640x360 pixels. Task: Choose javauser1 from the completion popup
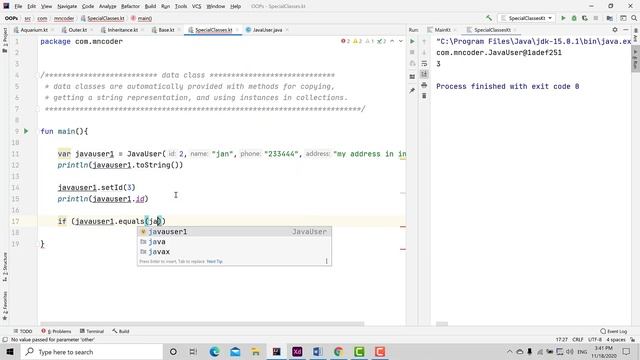(234, 231)
